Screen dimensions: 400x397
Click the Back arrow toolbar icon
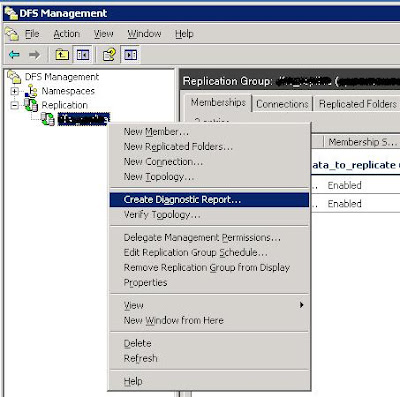14,54
